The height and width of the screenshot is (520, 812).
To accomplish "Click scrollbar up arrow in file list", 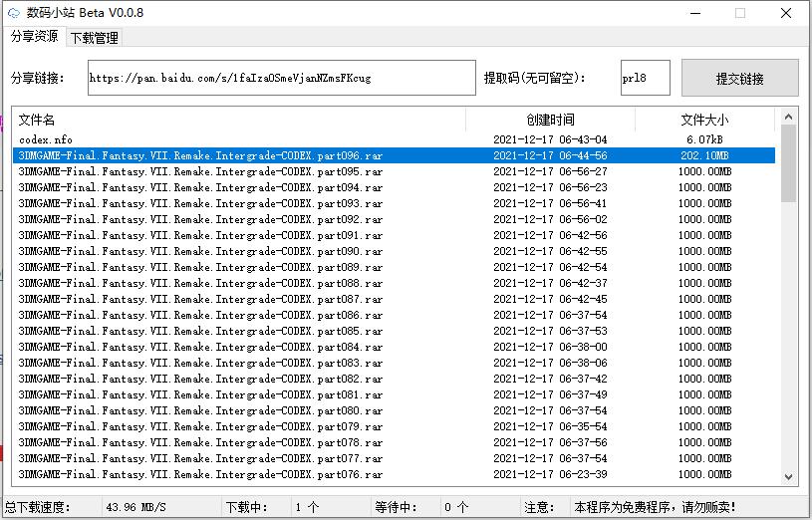I will click(789, 117).
